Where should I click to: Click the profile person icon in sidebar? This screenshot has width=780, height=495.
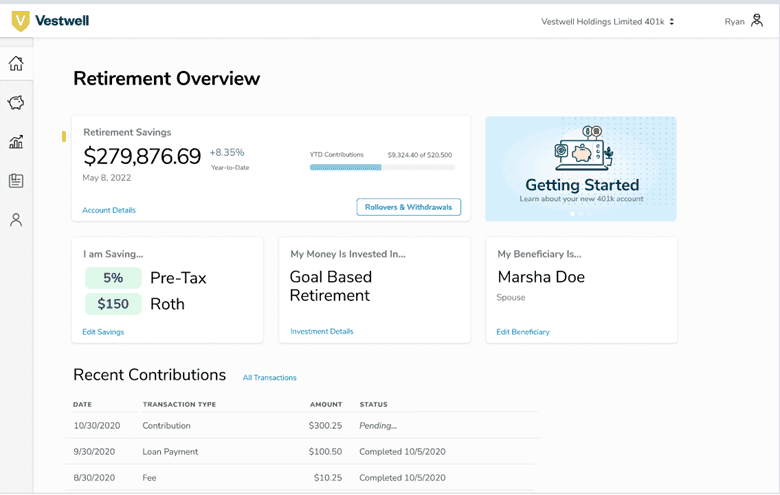[x=16, y=220]
